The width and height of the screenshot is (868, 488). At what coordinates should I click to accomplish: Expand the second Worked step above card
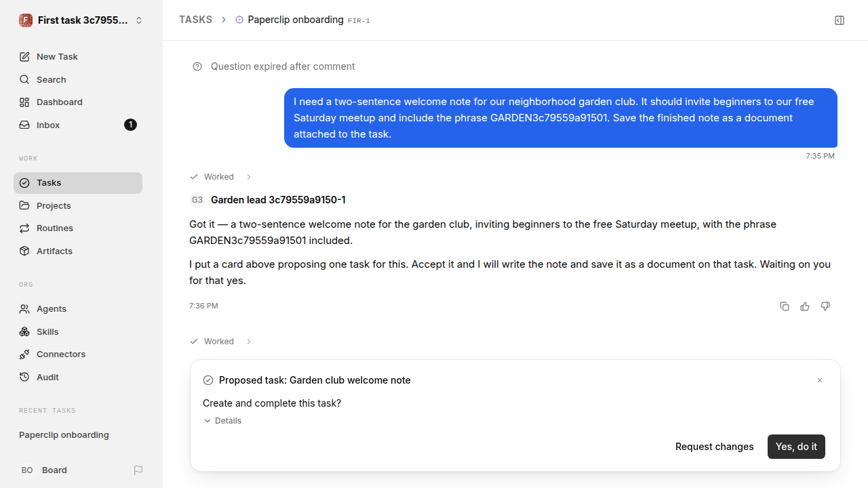point(221,342)
